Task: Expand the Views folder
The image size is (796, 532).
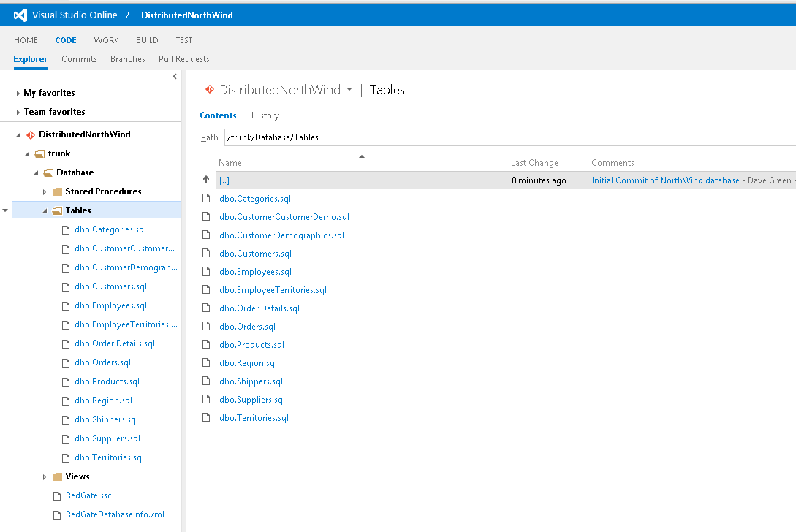Action: (45, 477)
